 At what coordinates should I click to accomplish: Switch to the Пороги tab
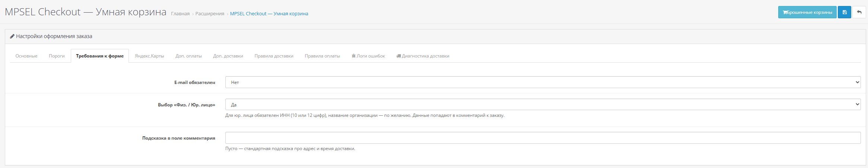pos(57,56)
